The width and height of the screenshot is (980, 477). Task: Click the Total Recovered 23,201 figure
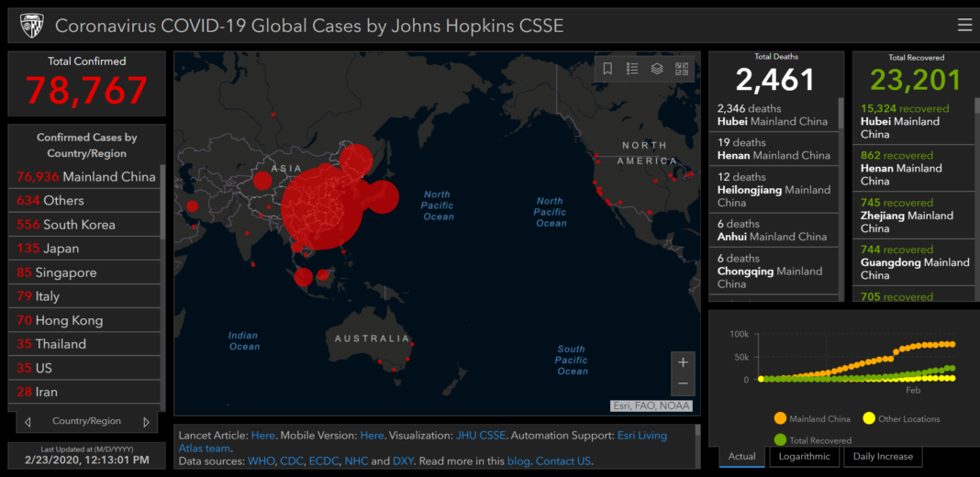click(x=916, y=80)
